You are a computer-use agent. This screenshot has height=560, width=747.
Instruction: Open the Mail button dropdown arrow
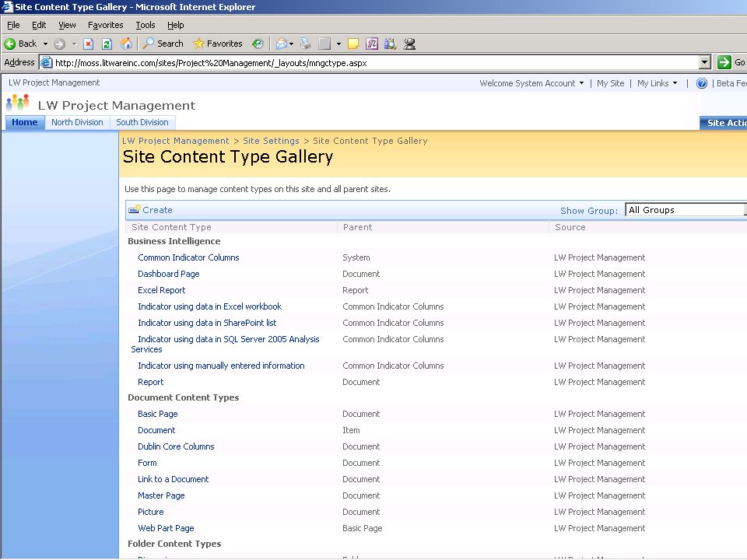click(x=291, y=44)
